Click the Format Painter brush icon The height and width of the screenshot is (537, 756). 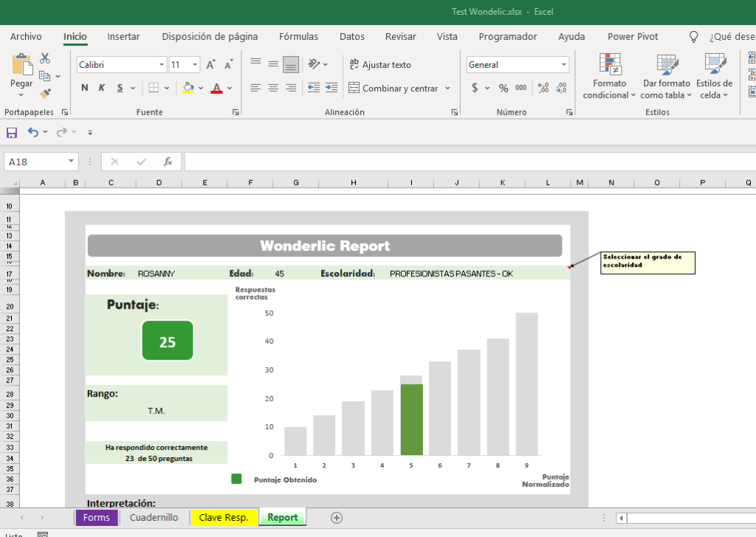coord(45,93)
